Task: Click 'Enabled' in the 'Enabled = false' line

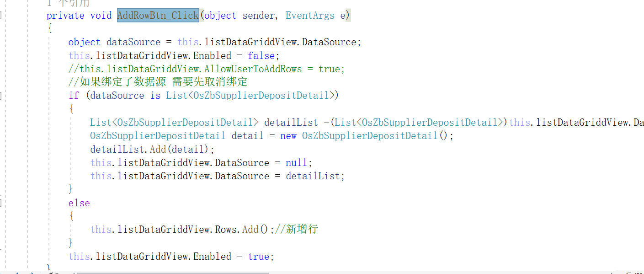Action: click(x=212, y=56)
